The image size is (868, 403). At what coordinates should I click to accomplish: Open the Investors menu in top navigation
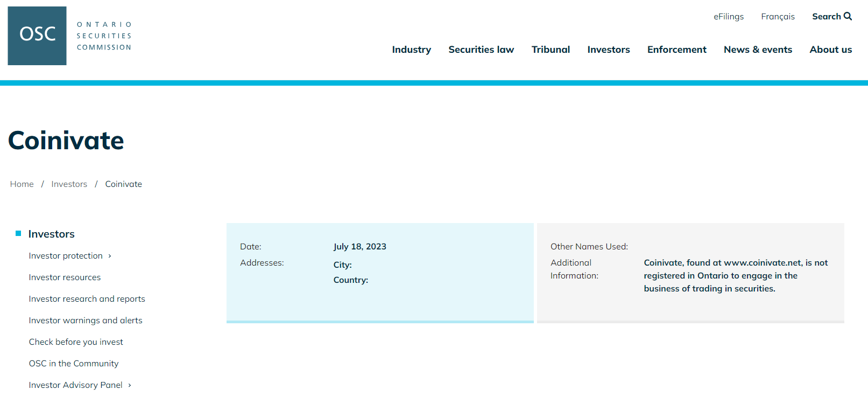pyautogui.click(x=609, y=50)
